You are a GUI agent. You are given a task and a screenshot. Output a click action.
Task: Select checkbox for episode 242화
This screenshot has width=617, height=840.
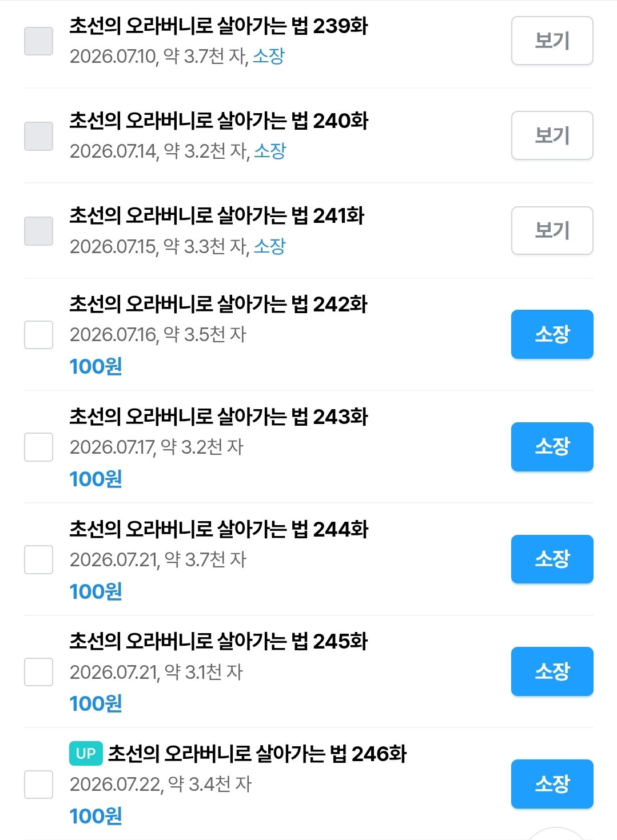[38, 334]
